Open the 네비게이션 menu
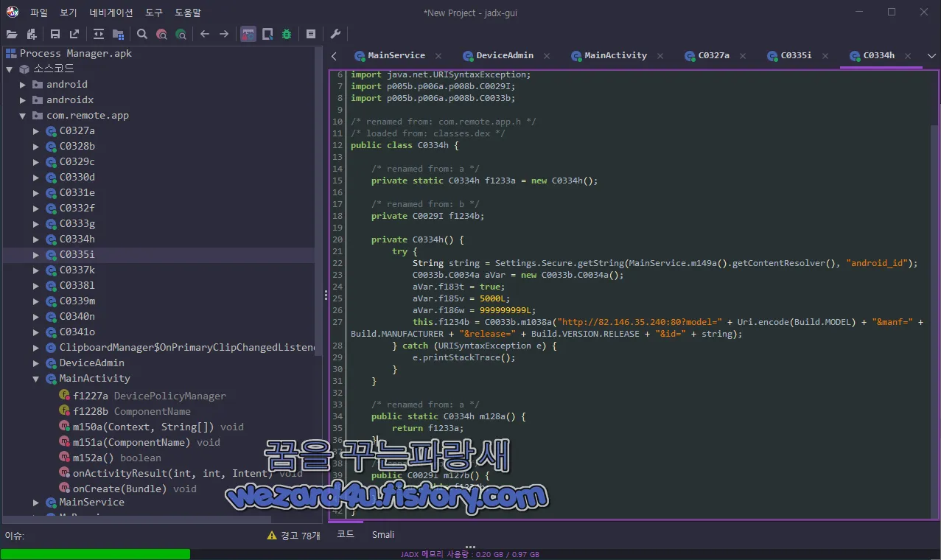941x560 pixels. (x=111, y=13)
